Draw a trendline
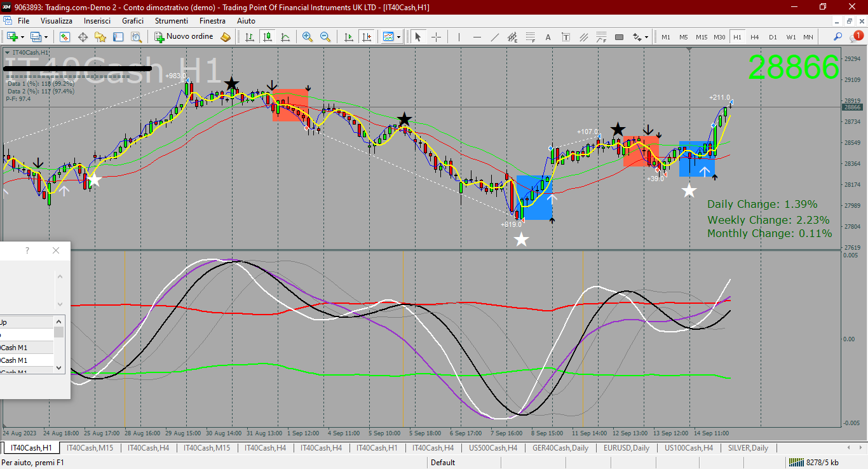The height and width of the screenshot is (469, 868). point(494,37)
